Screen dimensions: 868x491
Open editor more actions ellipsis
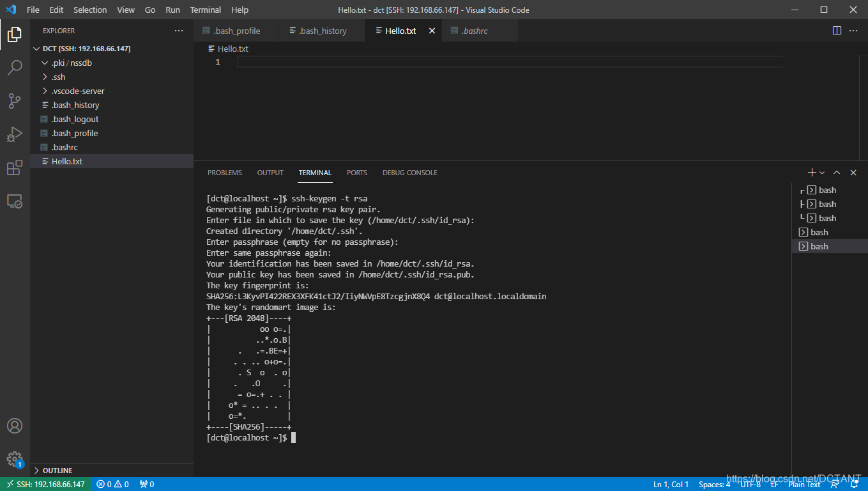pos(854,31)
